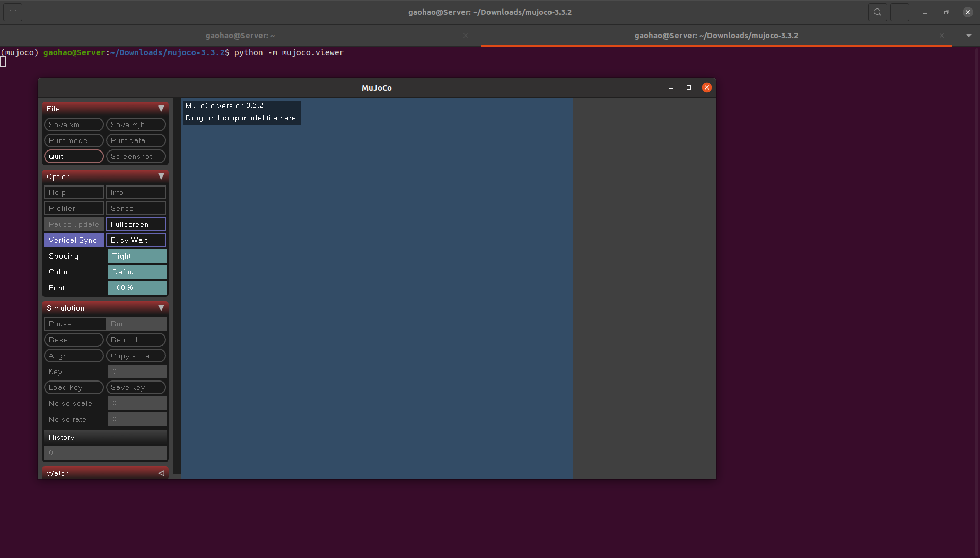Click the Noise scale slider

click(x=137, y=403)
